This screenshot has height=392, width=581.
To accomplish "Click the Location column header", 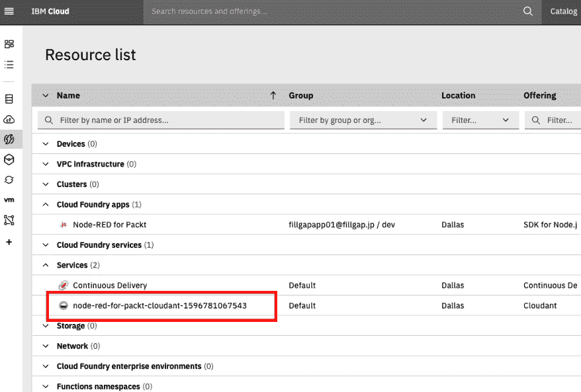I will [459, 95].
